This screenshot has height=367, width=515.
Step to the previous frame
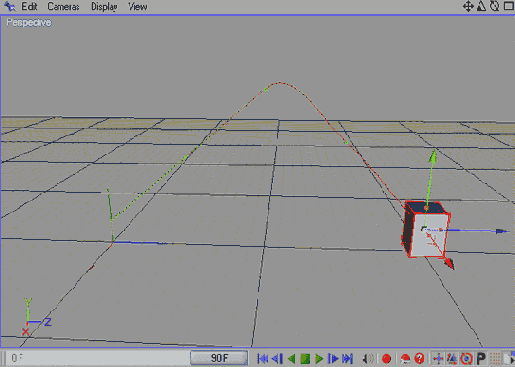277,359
